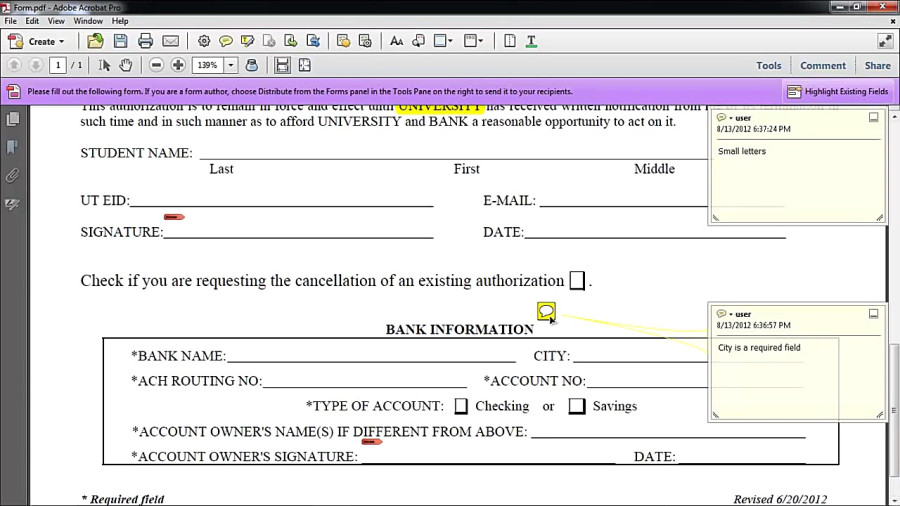Image resolution: width=900 pixels, height=506 pixels.
Task: Click the fit one full page icon
Action: 305,65
